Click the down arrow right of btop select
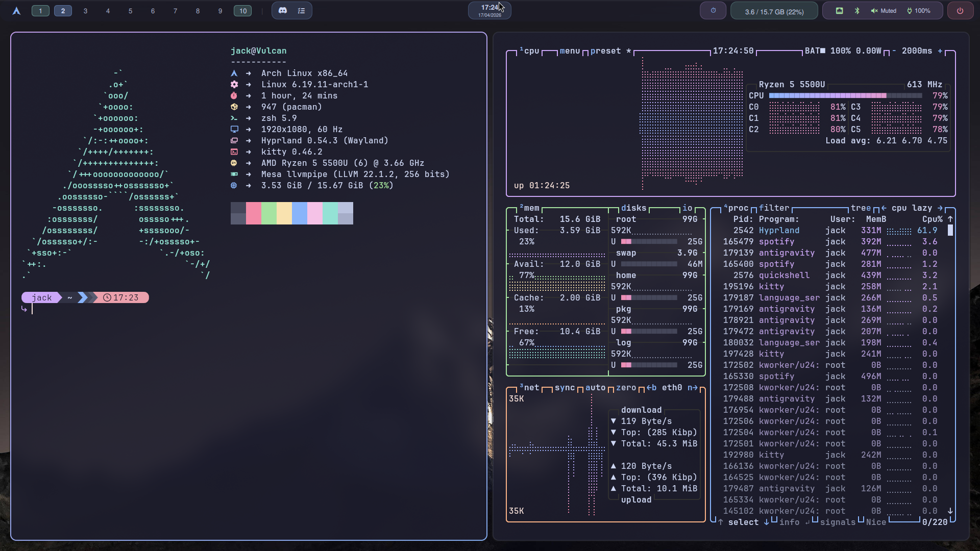The image size is (980, 551). (x=766, y=522)
